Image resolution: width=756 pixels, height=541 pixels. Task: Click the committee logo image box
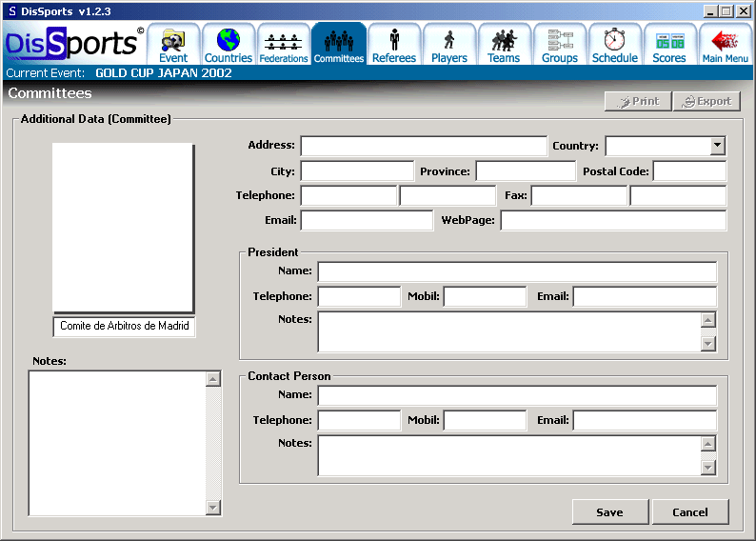[x=124, y=228]
